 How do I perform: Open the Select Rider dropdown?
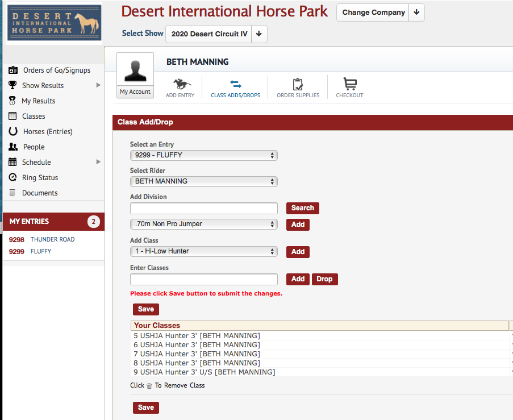[x=204, y=181]
